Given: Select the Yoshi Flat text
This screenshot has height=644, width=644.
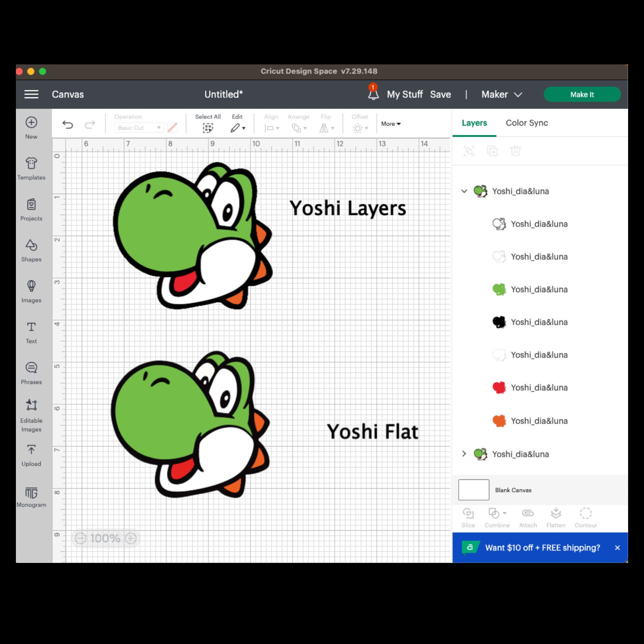Looking at the screenshot, I should click(372, 432).
